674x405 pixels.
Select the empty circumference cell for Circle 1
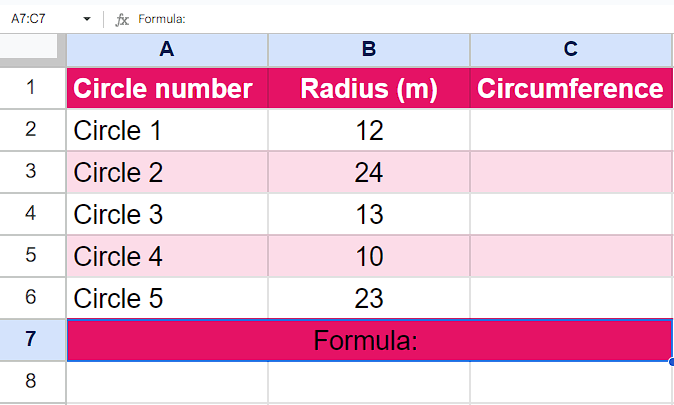point(571,130)
